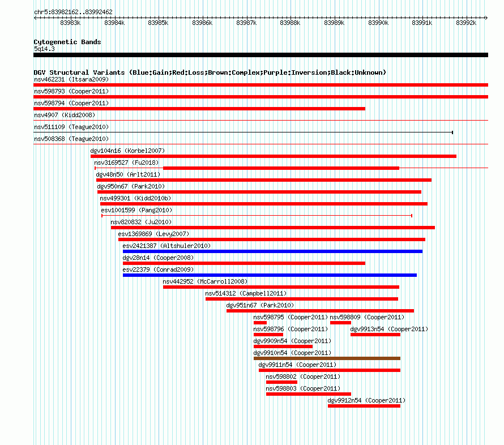The image size is (504, 445).
Task: Click the 83985k ruler tick
Action: [158, 23]
